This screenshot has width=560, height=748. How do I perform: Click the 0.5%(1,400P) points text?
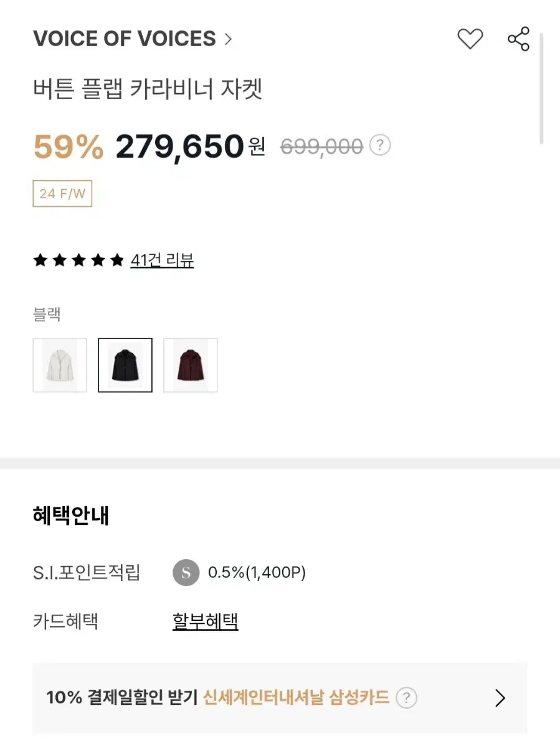coord(257,573)
